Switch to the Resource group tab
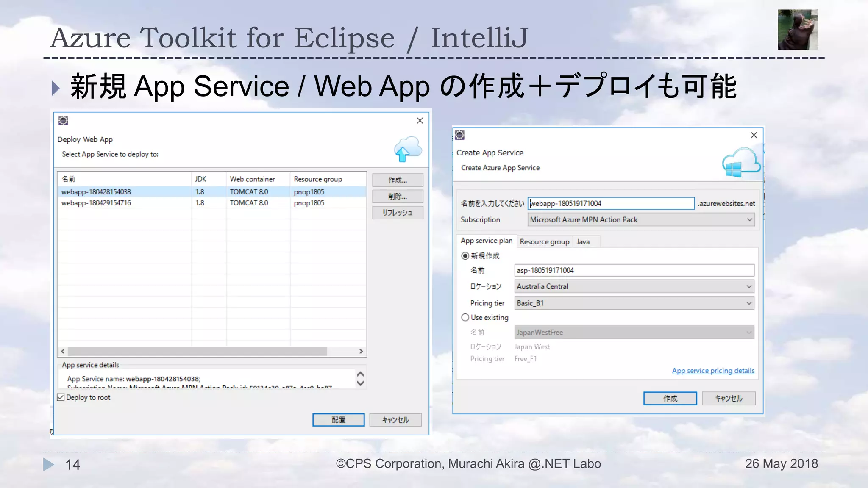The height and width of the screenshot is (488, 868). click(545, 241)
